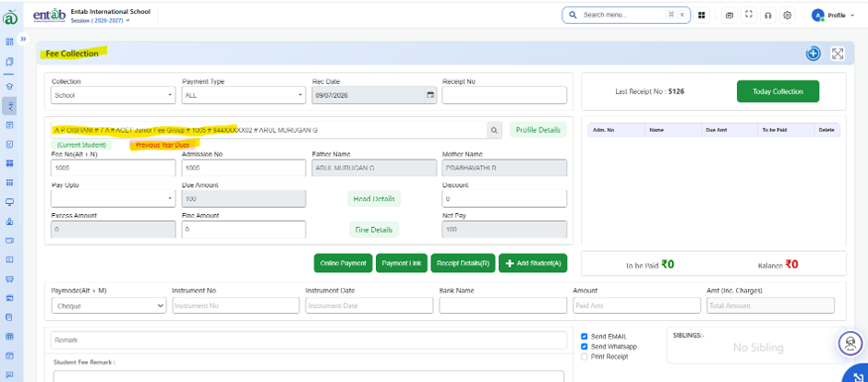Toggle fullscreen from the top bar
Viewport: 868px width, 382px height.
[x=749, y=15]
